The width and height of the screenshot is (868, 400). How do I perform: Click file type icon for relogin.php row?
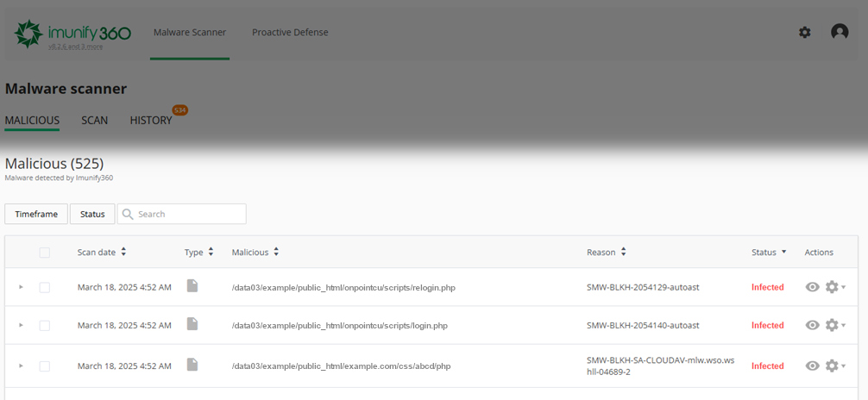pos(192,286)
